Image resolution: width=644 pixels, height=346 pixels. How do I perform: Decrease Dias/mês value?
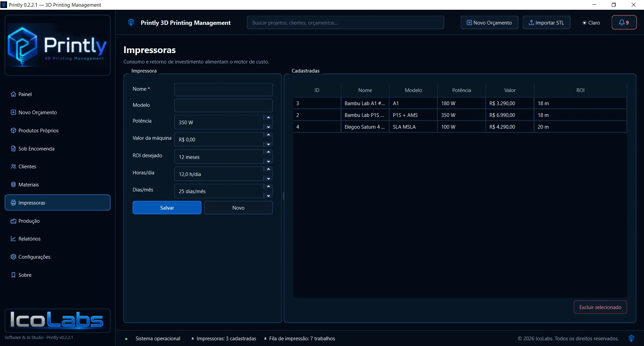pyautogui.click(x=268, y=196)
